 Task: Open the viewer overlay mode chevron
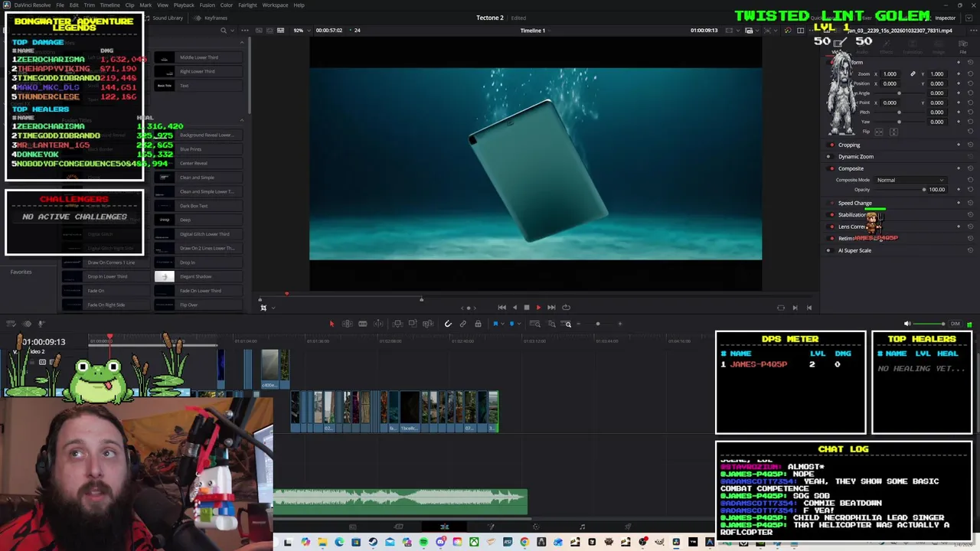click(273, 308)
